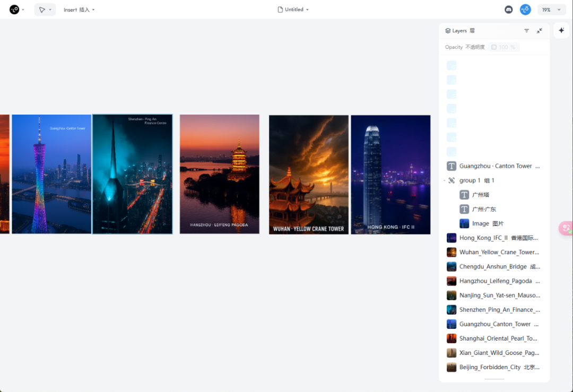Click the pink floating translate icon
Screen dimensions: 573x392
coord(566,228)
